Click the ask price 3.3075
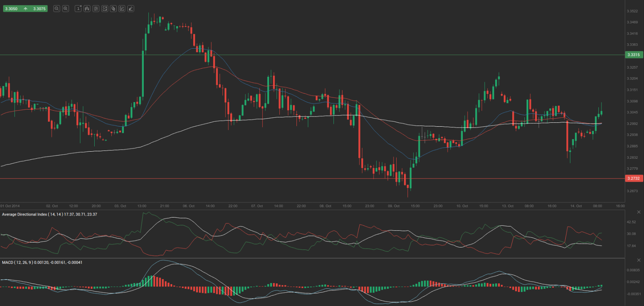The height and width of the screenshot is (306, 644). [39, 9]
